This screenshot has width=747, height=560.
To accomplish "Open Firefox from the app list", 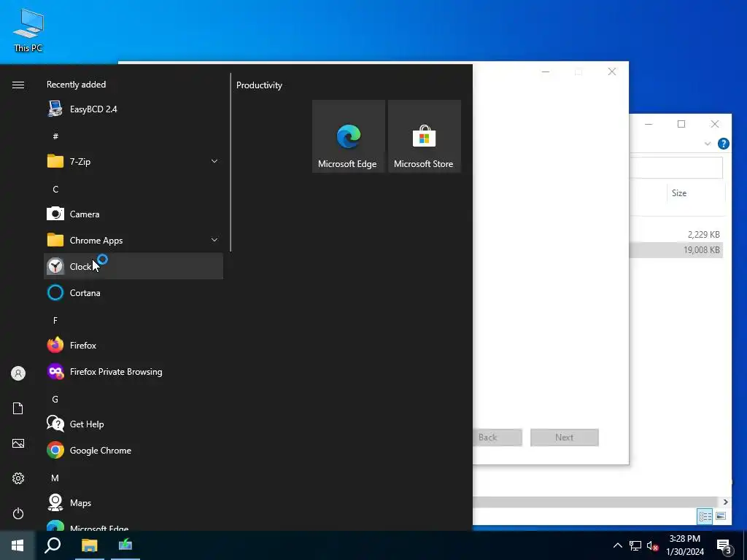I will (x=133, y=345).
